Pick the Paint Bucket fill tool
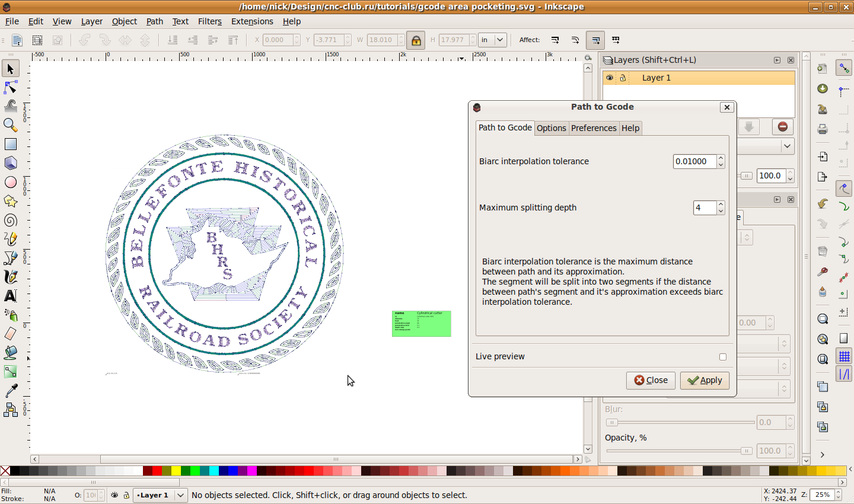This screenshot has height=504, width=854. pyautogui.click(x=10, y=353)
